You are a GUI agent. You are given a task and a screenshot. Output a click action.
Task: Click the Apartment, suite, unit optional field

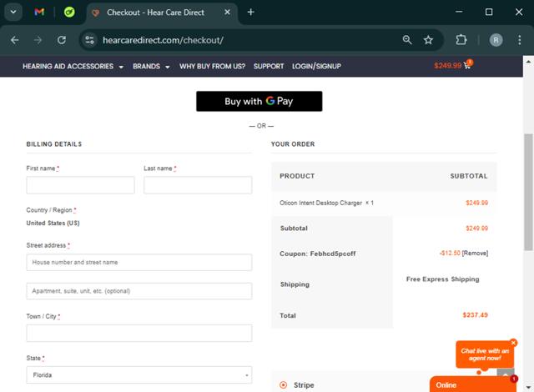[x=139, y=291]
